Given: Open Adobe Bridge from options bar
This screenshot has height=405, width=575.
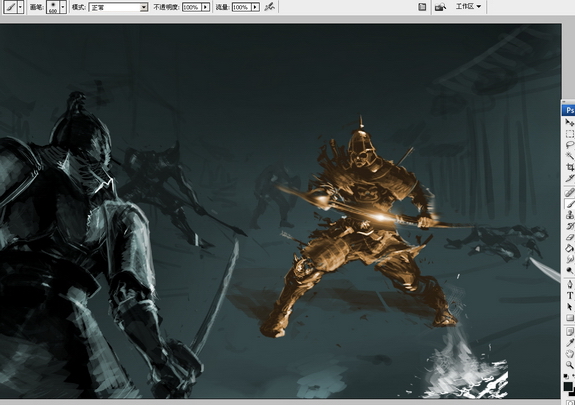Looking at the screenshot, I should pyautogui.click(x=440, y=7).
